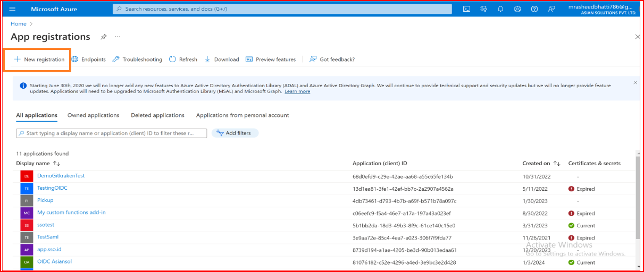Click the green OA OIDC Asiansol icon
This screenshot has width=644, height=272.
[x=27, y=262]
